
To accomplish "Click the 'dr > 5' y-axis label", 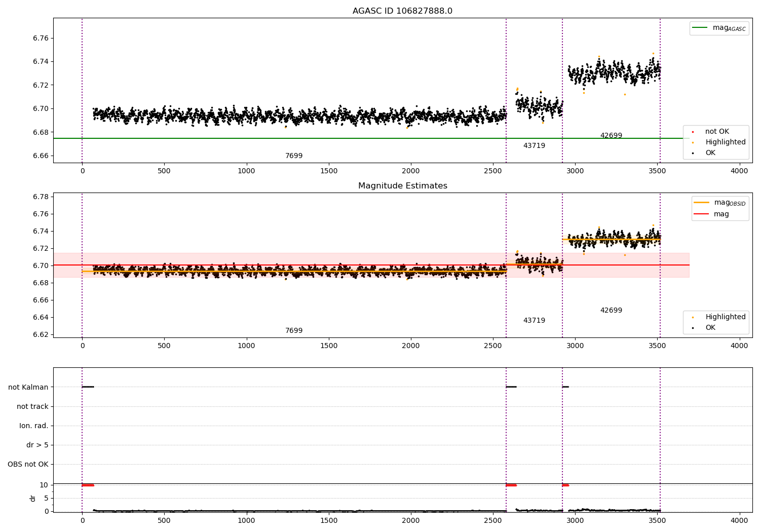I will pos(37,445).
